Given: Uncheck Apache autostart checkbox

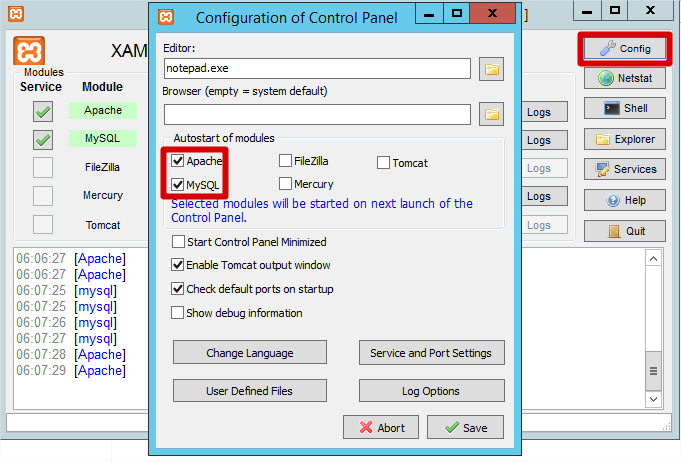Looking at the screenshot, I should click(178, 161).
